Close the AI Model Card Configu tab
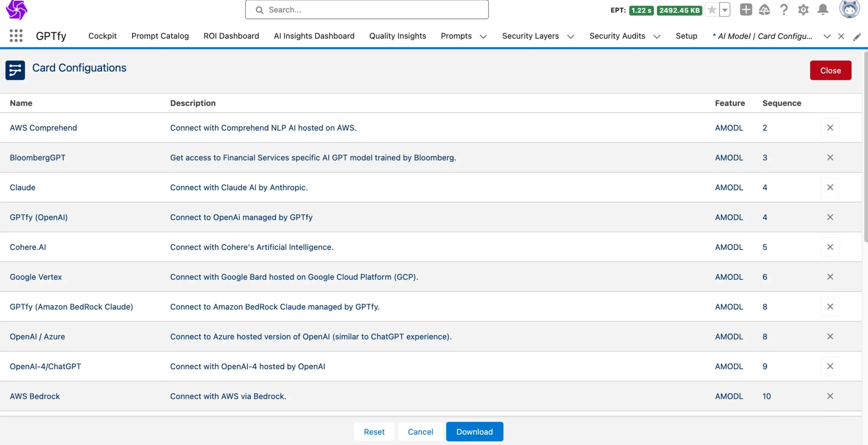The image size is (868, 445). 841,36
